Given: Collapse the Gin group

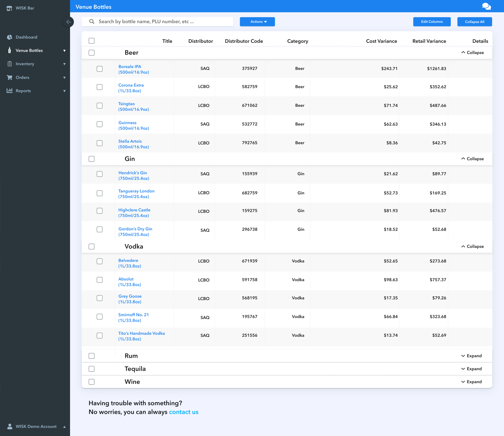Looking at the screenshot, I should pos(472,159).
